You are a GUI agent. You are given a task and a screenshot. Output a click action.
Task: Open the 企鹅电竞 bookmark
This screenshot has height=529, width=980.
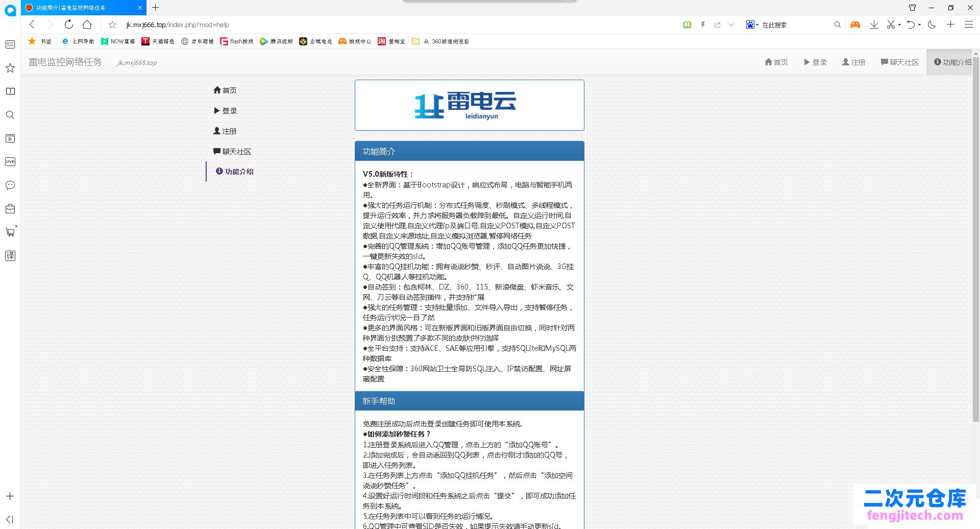click(315, 41)
